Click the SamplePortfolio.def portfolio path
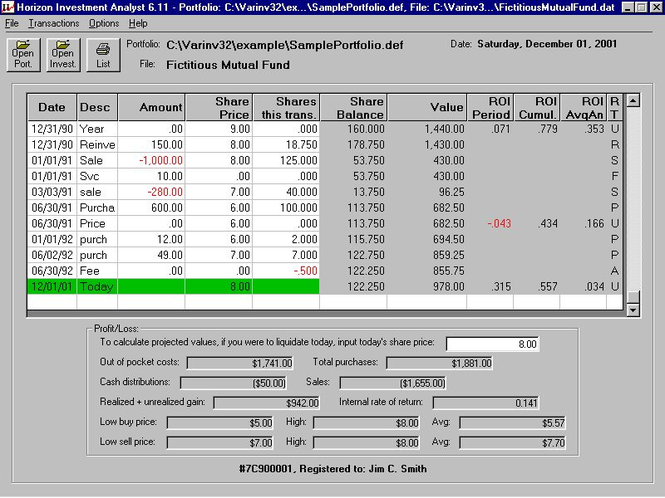The height and width of the screenshot is (498, 665). tap(285, 45)
